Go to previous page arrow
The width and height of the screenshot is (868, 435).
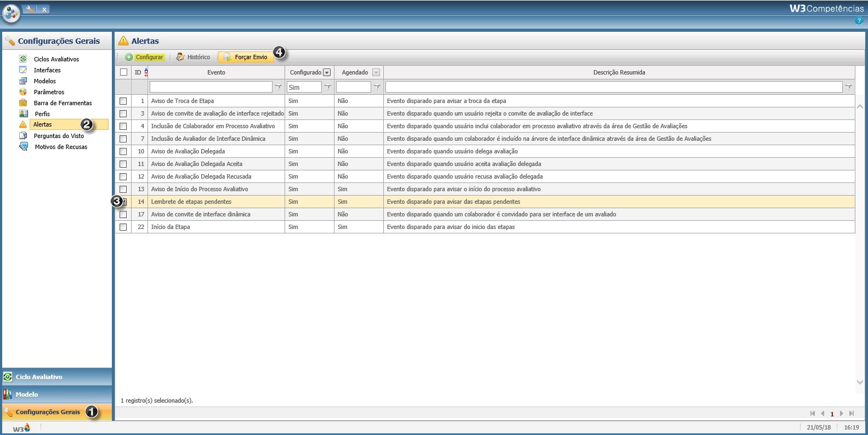(822, 414)
